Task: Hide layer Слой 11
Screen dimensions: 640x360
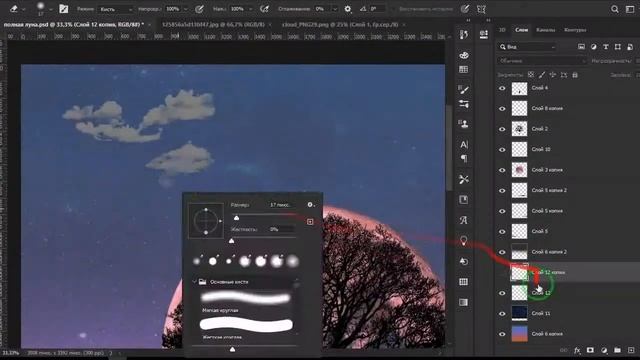Action: point(502,313)
